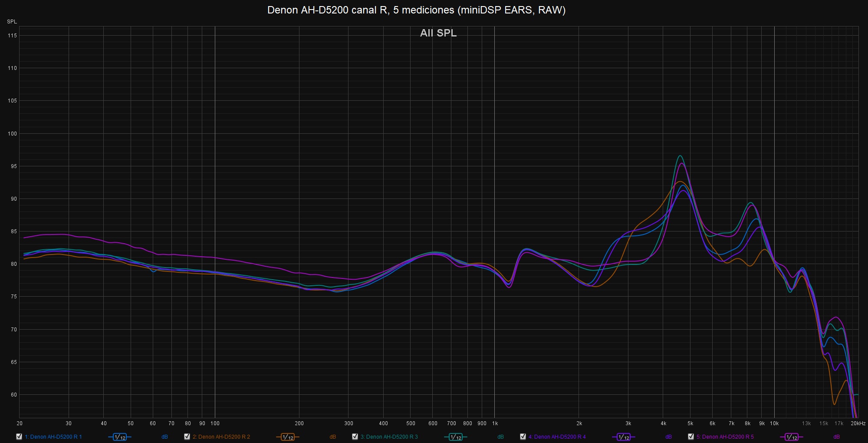Click the 1k mark on the frequency axis
The image size is (868, 443).
[495, 423]
